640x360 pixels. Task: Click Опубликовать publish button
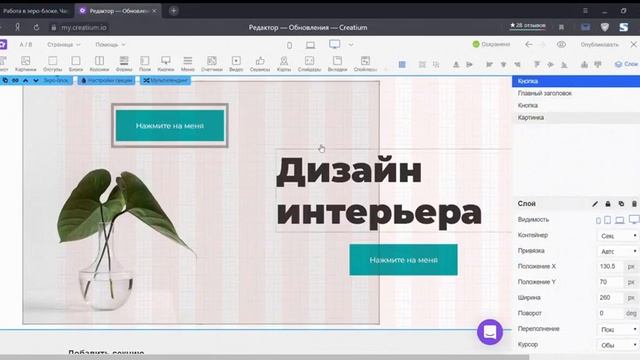point(600,44)
